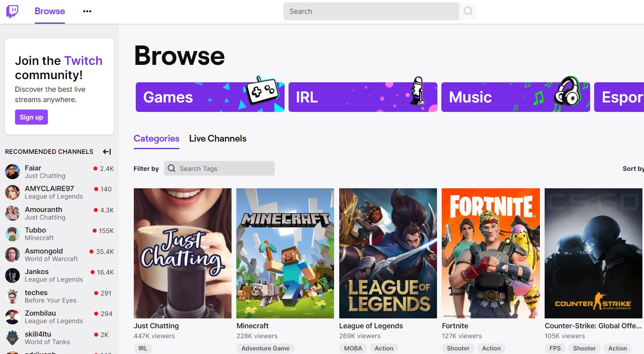Click skill4ltu's channel avatar
Image resolution: width=644 pixels, height=354 pixels.
(x=13, y=338)
